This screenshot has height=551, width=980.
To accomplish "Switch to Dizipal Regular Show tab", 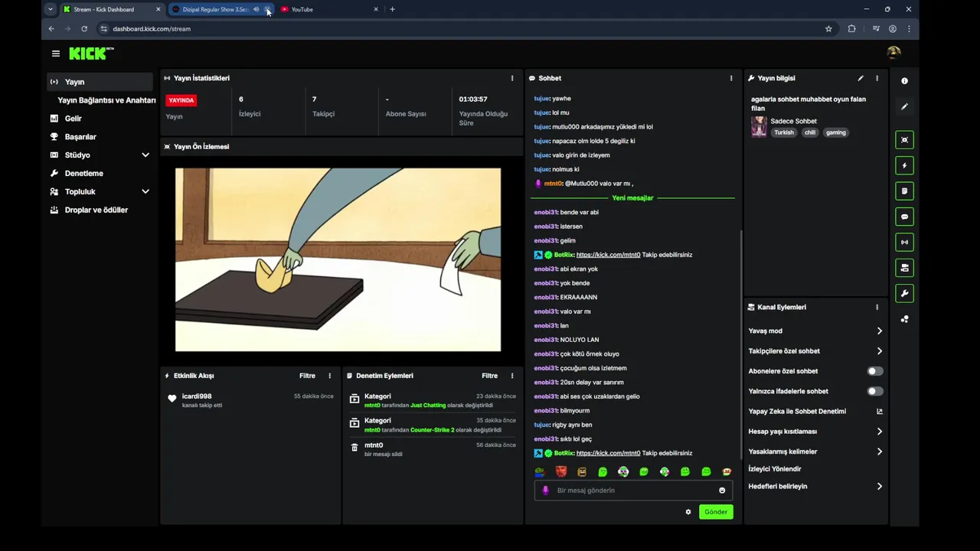I will (x=214, y=9).
